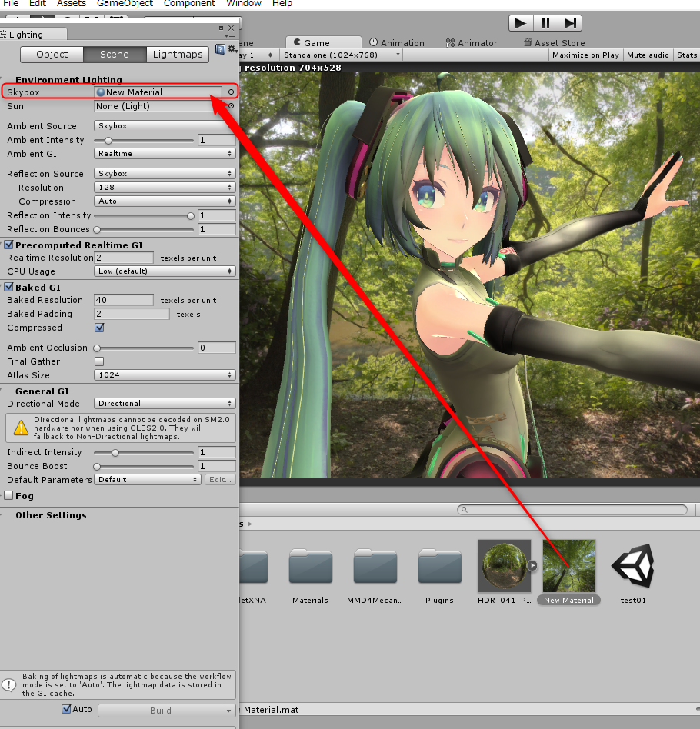Toggle the Auto build checkbox
700x729 pixels.
tap(66, 709)
